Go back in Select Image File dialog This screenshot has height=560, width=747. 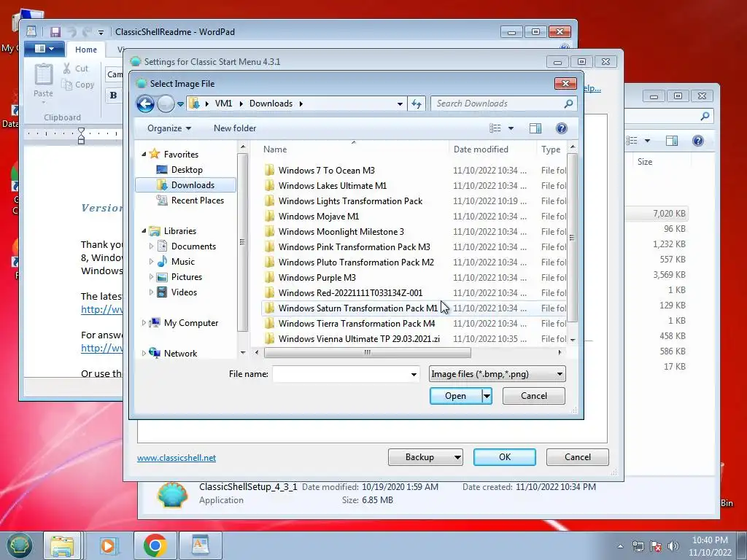coord(145,104)
